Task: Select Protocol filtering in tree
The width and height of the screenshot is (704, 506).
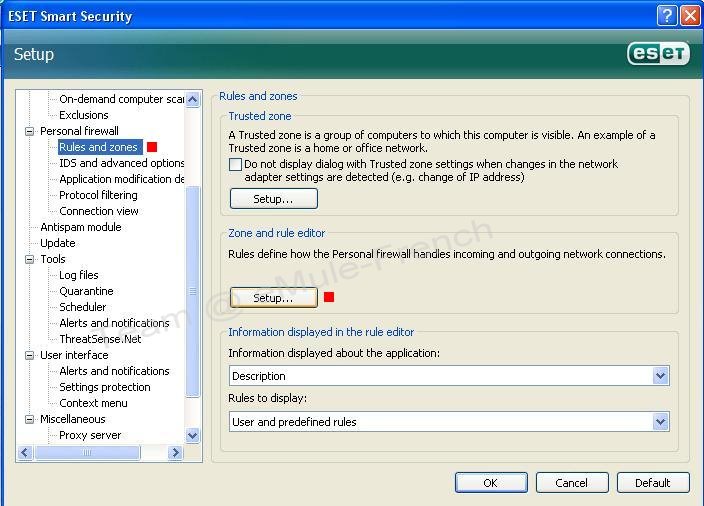Action: [x=98, y=195]
